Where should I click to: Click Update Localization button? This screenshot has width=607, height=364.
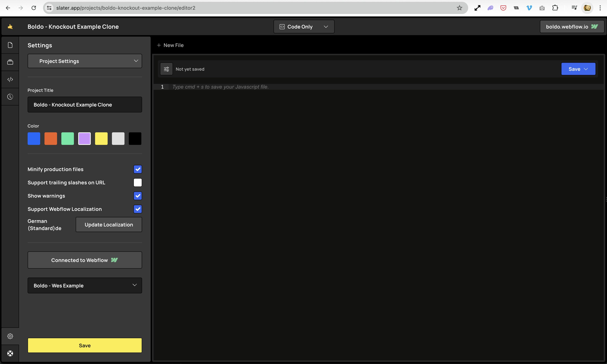coord(109,225)
